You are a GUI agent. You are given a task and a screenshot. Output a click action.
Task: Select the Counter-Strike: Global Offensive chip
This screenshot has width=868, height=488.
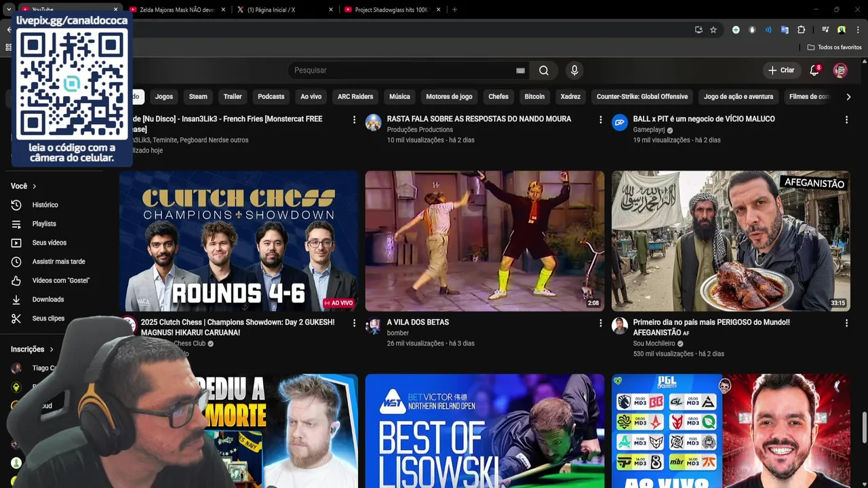[642, 97]
